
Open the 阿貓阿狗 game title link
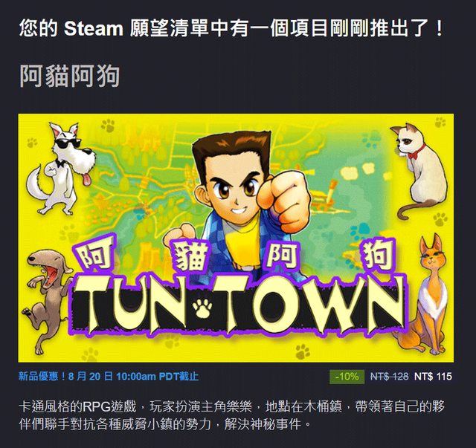click(69, 76)
